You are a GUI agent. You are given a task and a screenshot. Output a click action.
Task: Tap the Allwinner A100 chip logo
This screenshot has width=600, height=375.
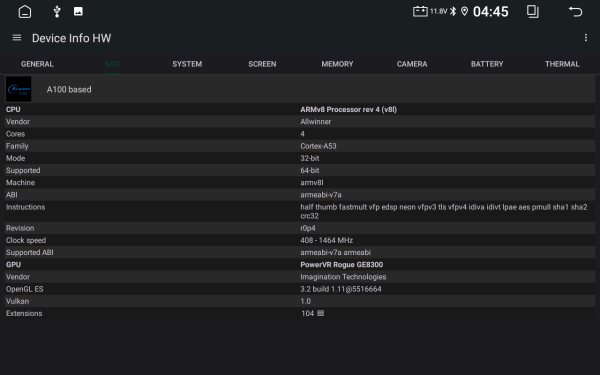19,89
